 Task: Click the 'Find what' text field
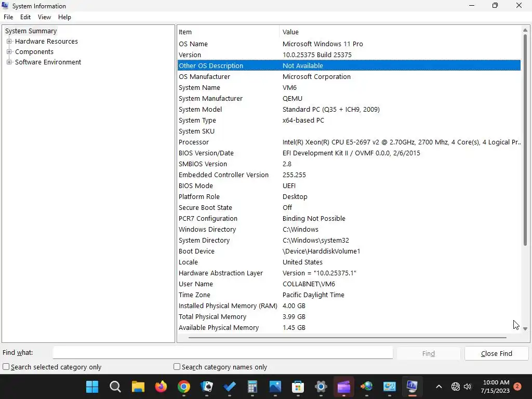(x=223, y=353)
